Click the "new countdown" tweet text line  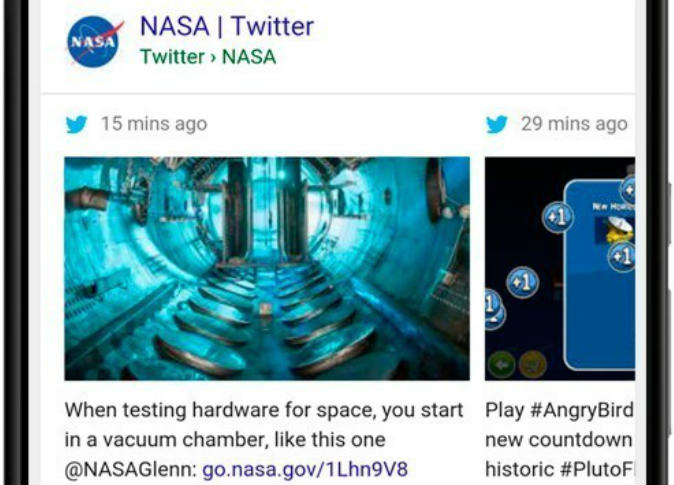pyautogui.click(x=559, y=440)
